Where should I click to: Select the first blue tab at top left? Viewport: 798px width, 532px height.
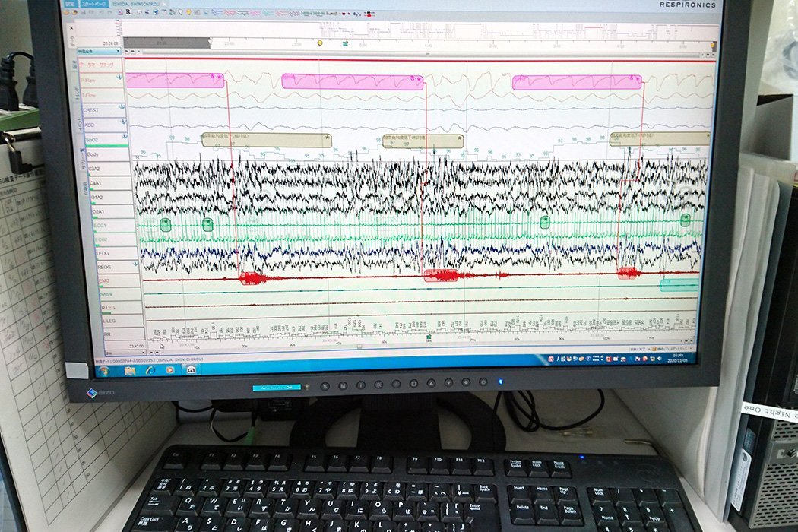pyautogui.click(x=70, y=3)
